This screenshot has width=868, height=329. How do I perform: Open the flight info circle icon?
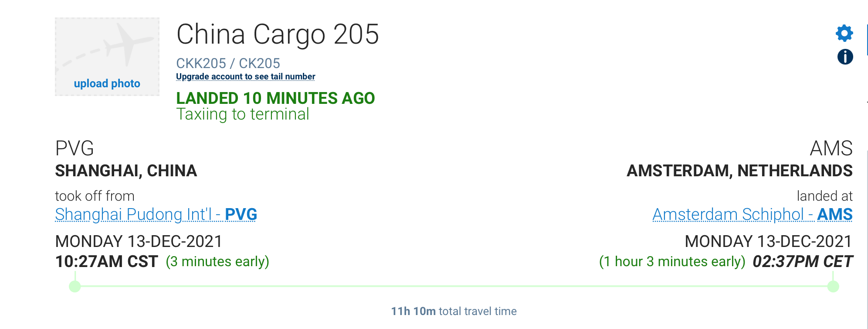(845, 57)
